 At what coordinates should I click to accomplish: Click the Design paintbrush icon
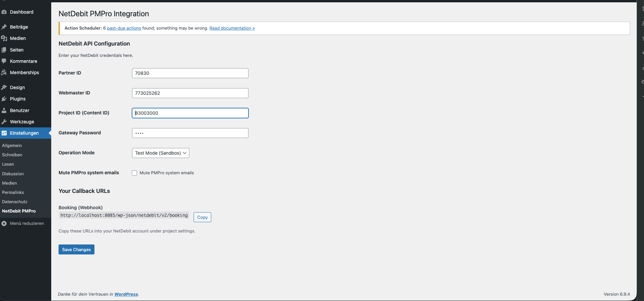pos(4,87)
